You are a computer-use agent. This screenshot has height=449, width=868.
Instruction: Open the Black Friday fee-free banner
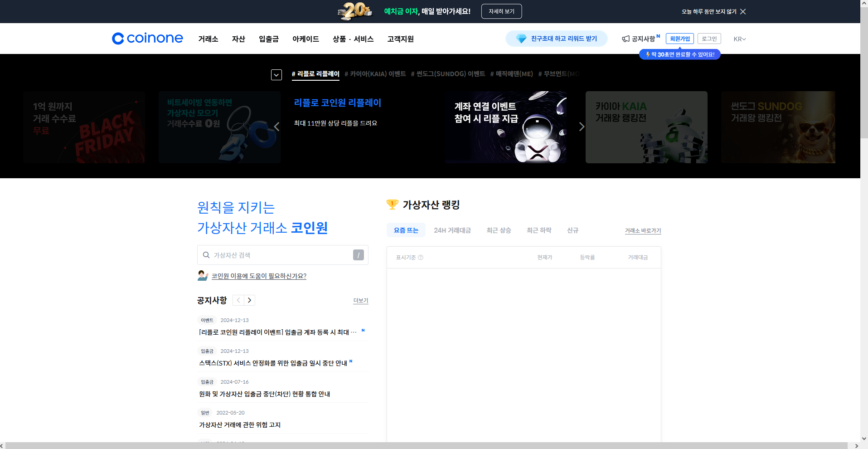pyautogui.click(x=84, y=127)
